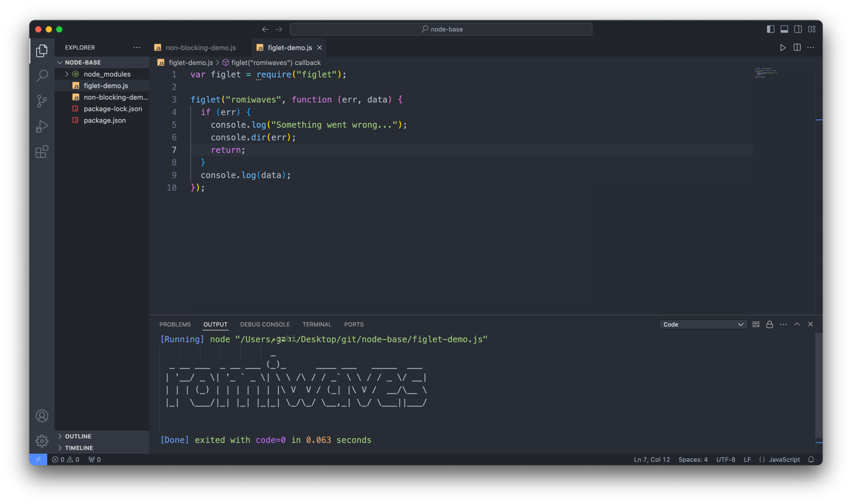
Task: Change language mode from JavaScript
Action: click(x=784, y=459)
